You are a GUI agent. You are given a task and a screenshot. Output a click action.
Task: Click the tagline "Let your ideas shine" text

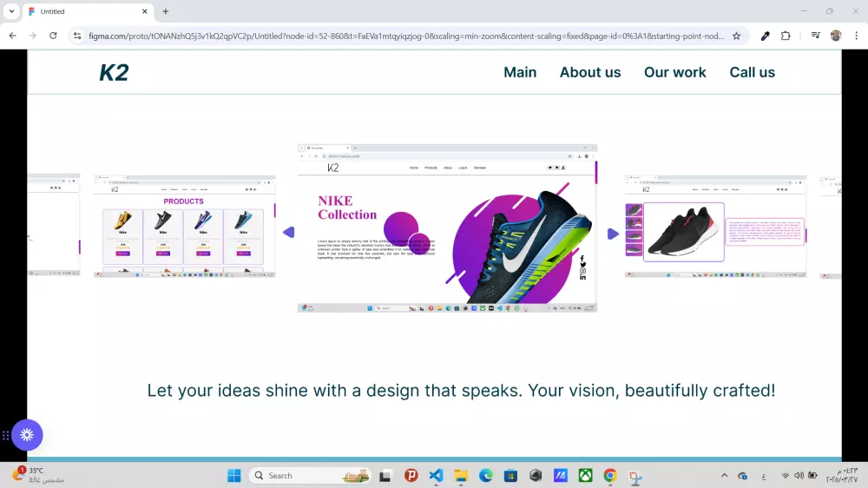461,390
